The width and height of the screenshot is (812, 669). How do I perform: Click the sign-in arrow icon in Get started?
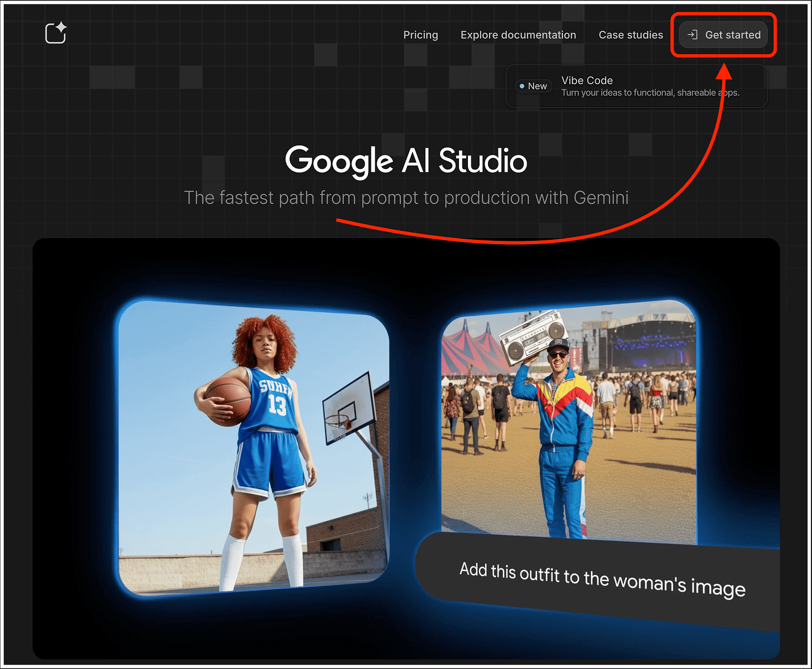[x=692, y=35]
